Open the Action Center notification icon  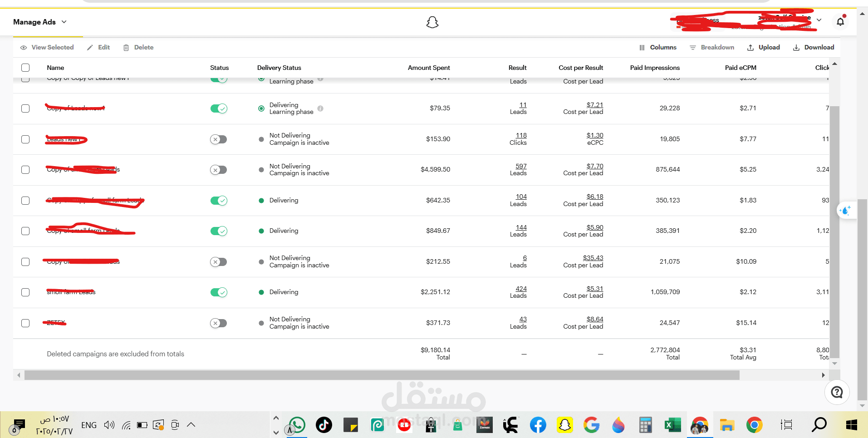pyautogui.click(x=19, y=424)
